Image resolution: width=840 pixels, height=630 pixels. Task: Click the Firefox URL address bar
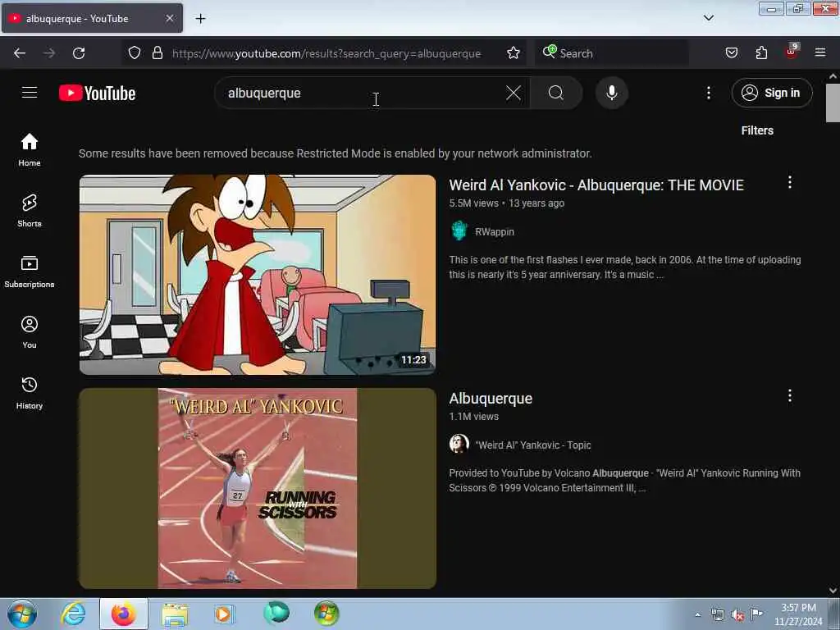coord(326,53)
